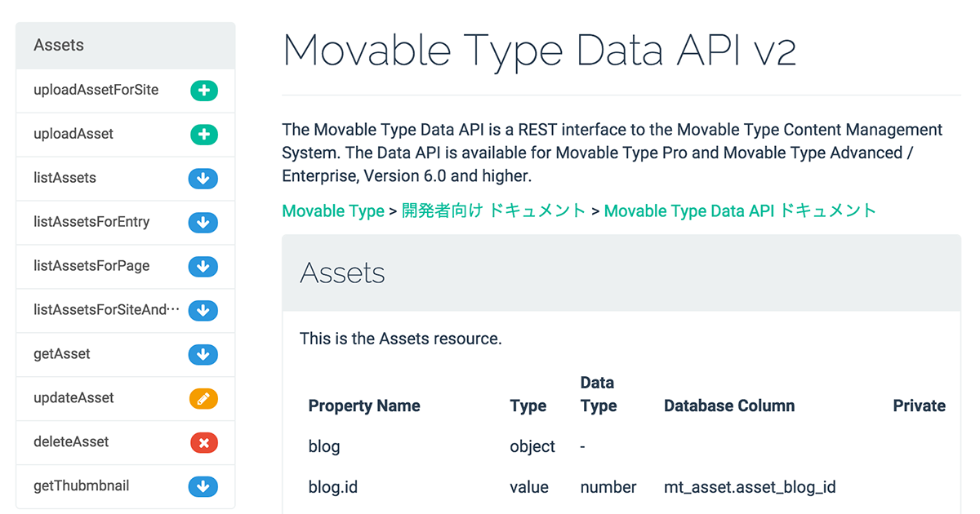Click the Assets heading in the main panel

pyautogui.click(x=342, y=273)
